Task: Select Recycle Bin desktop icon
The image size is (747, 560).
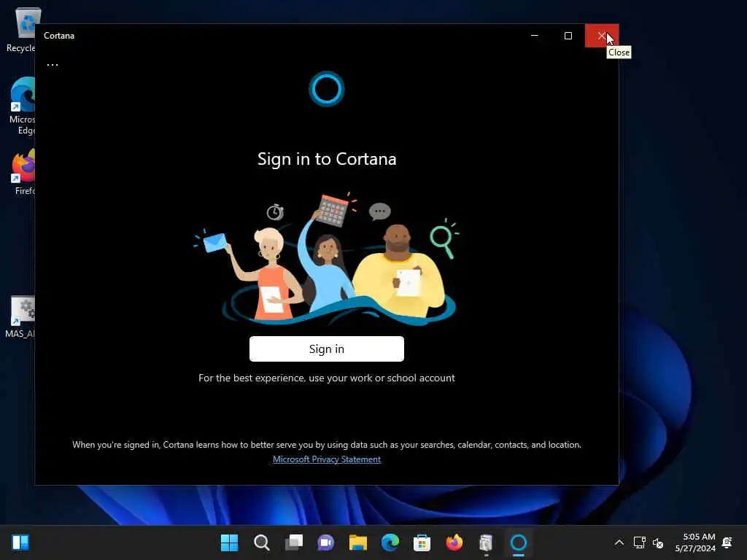Action: tap(21, 31)
